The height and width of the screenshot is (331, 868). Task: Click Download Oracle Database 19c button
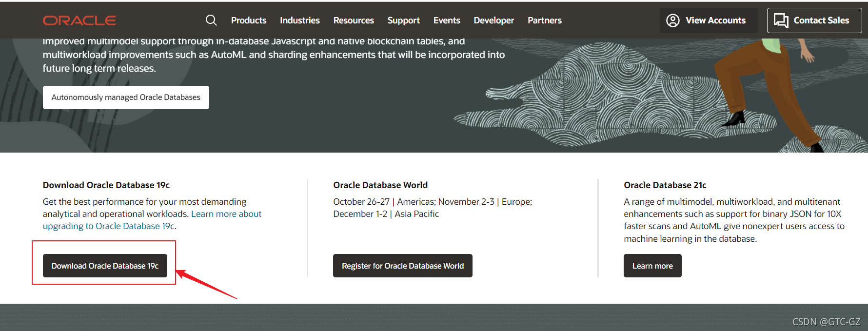105,266
